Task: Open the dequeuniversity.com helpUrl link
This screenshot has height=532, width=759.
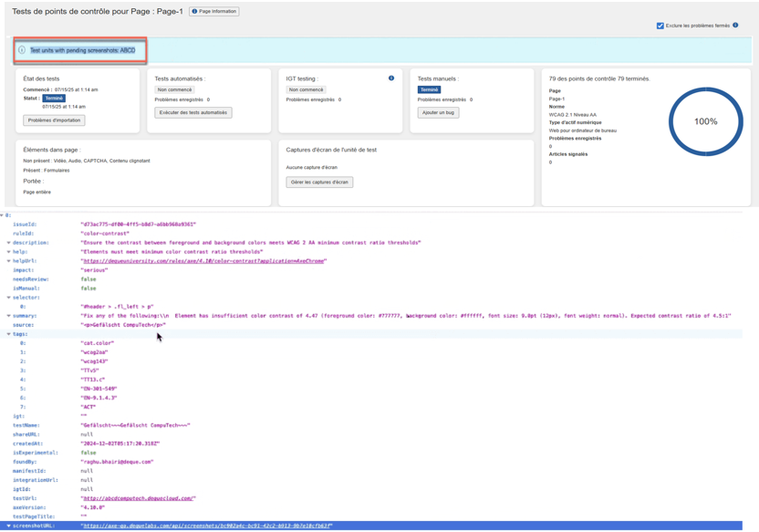Action: coord(203,261)
